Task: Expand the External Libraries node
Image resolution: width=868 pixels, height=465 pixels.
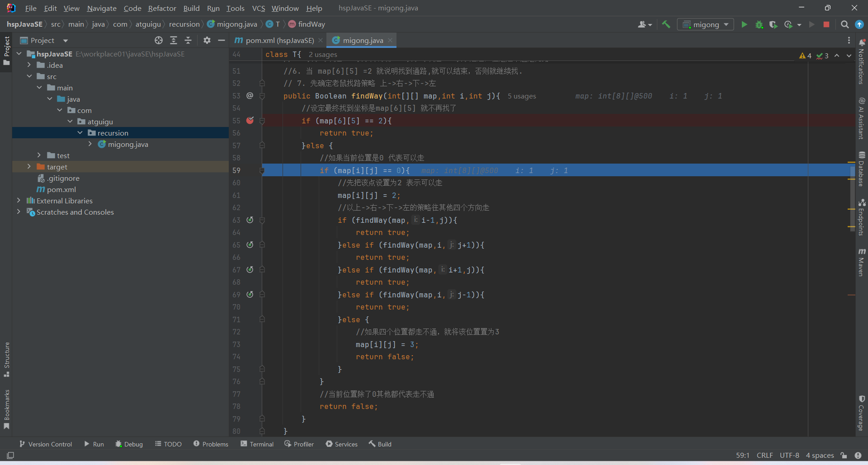Action: [x=19, y=201]
